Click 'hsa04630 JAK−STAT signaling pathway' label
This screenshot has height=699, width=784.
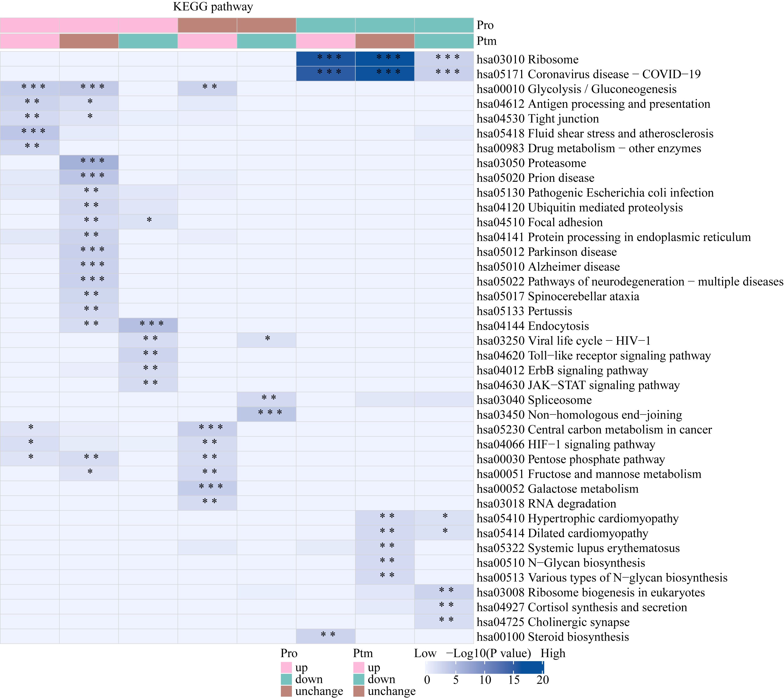pyautogui.click(x=578, y=385)
